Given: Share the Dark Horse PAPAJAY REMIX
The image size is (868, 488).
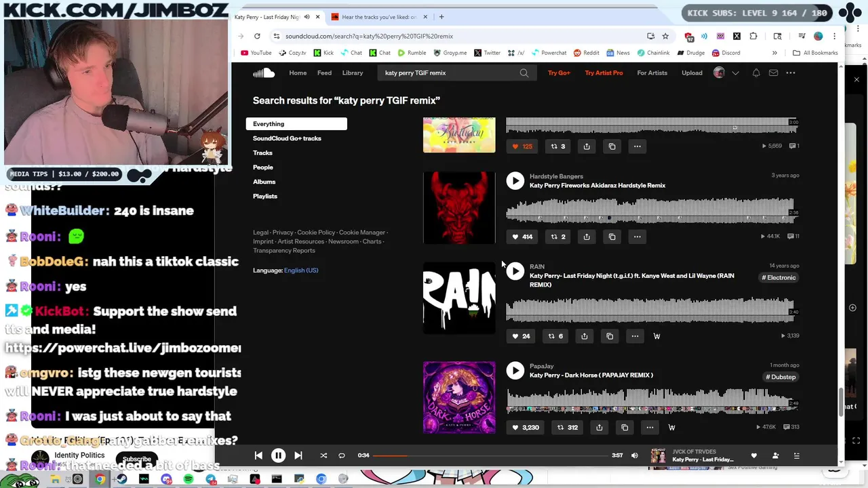Looking at the screenshot, I should (x=599, y=427).
